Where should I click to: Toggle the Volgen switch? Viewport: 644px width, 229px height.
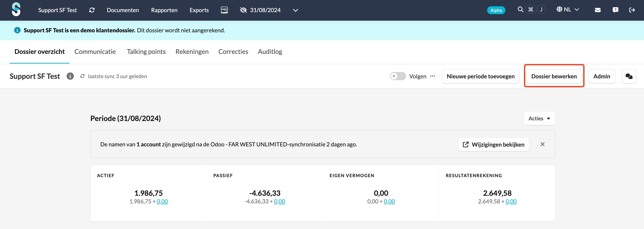pyautogui.click(x=398, y=76)
